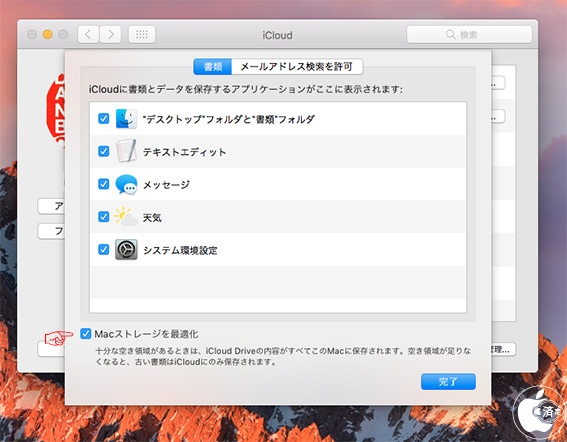The width and height of the screenshot is (567, 442).
Task: Select the メッセージ row label
Action: tap(166, 185)
